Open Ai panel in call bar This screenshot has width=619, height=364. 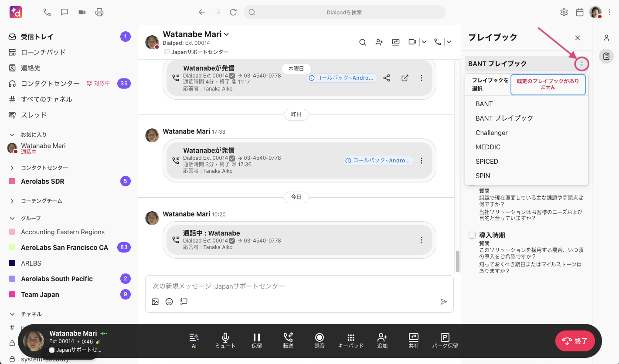point(194,340)
